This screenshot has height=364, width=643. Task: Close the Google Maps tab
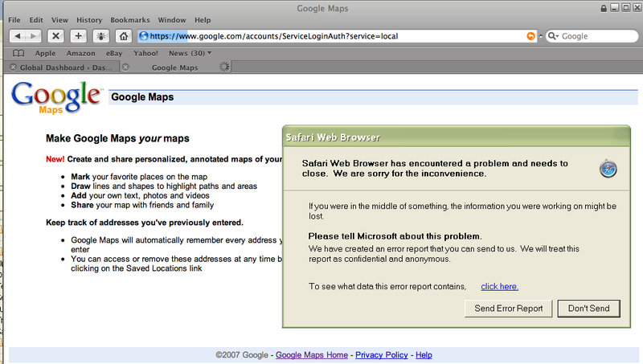[x=126, y=67]
